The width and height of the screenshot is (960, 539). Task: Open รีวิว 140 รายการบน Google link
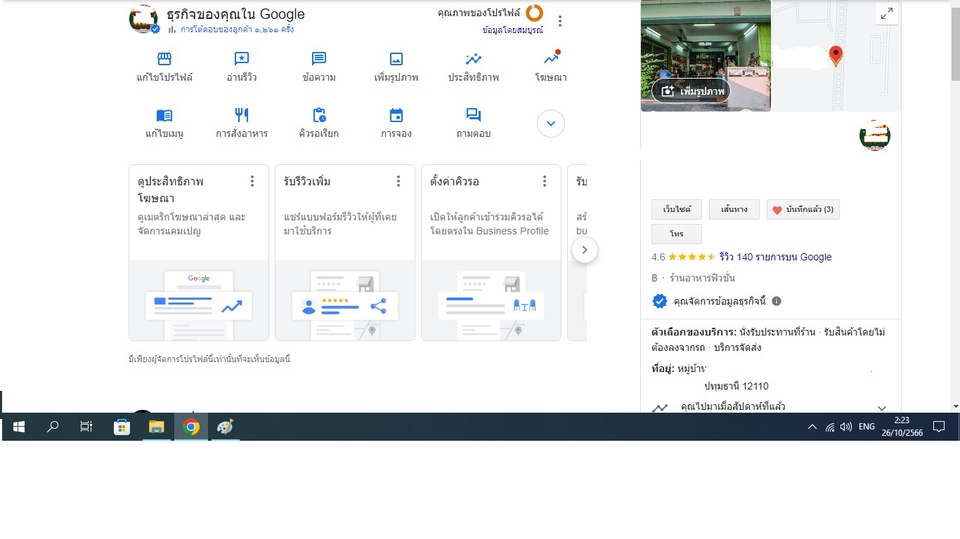pyautogui.click(x=775, y=257)
